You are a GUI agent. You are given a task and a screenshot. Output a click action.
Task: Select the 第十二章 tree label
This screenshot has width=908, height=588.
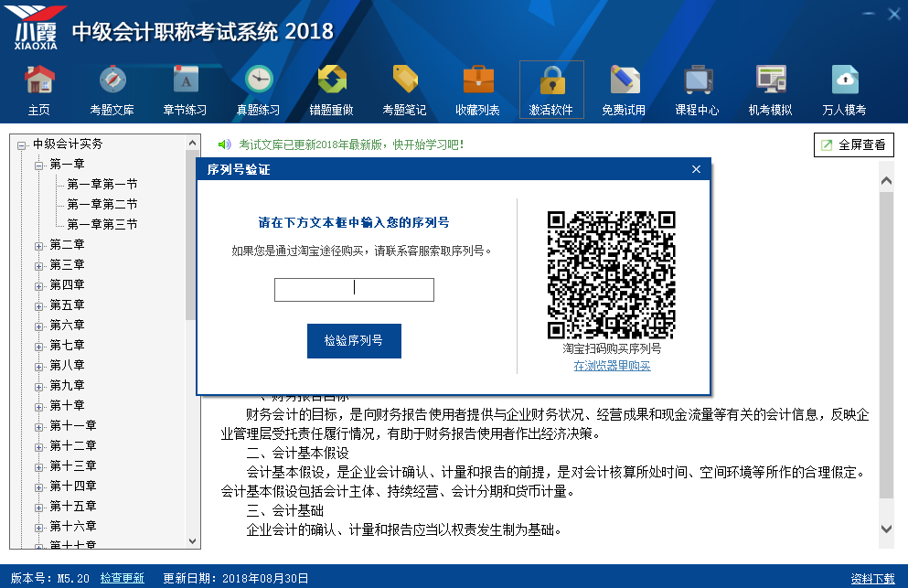73,445
